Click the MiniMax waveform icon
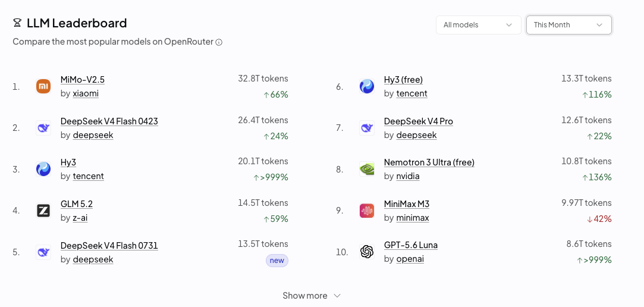Viewport: 644px width, 307px height. click(x=367, y=211)
